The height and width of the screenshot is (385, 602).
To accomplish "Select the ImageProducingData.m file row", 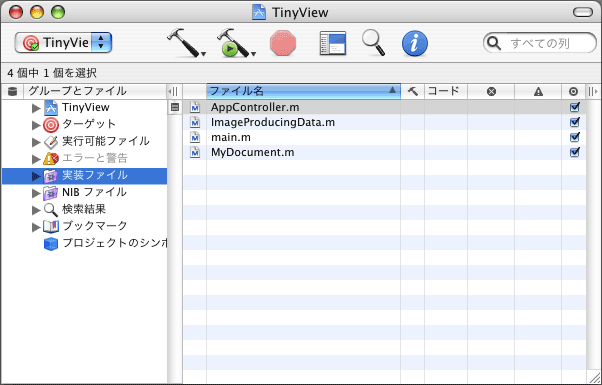I will (384, 122).
